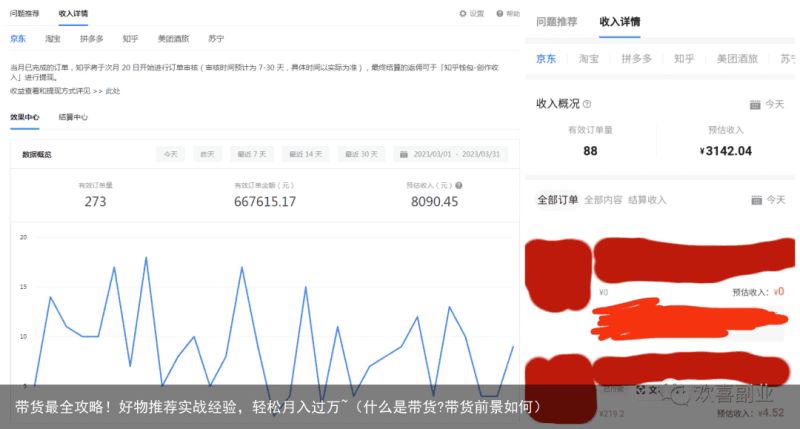Click the 数据概览 heading
The width and height of the screenshot is (800, 429).
(x=37, y=155)
